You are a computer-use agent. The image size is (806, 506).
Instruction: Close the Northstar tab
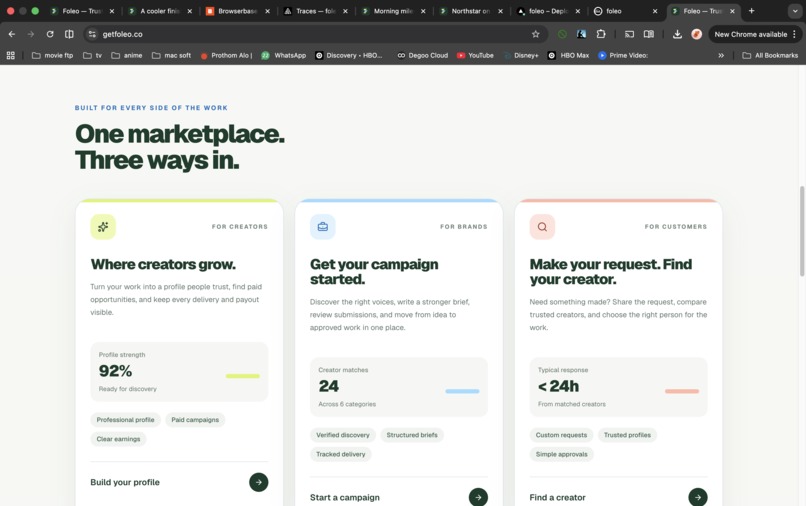500,11
